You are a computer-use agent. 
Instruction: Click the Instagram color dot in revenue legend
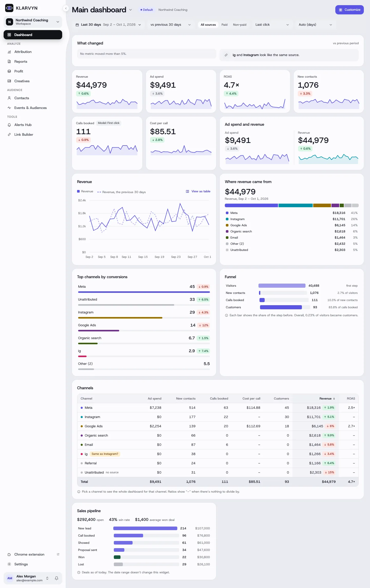(227, 219)
